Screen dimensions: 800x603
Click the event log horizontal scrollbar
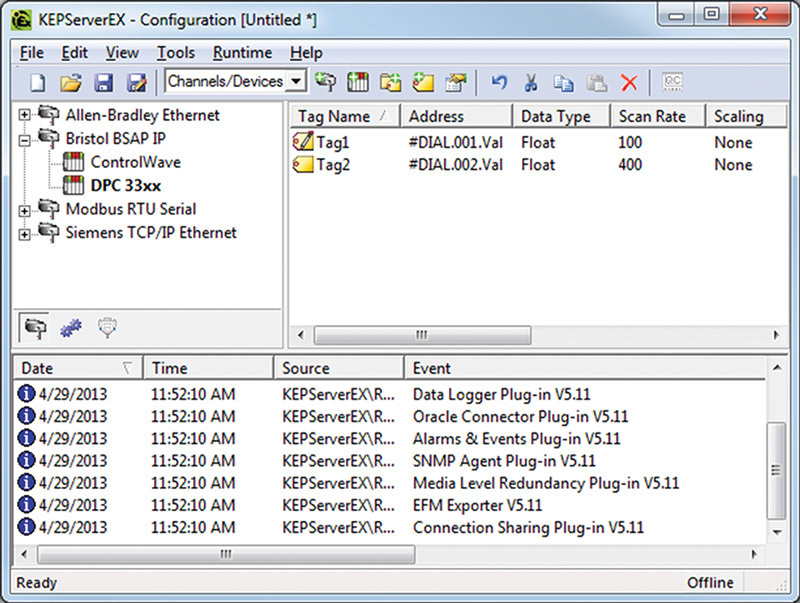(225, 553)
